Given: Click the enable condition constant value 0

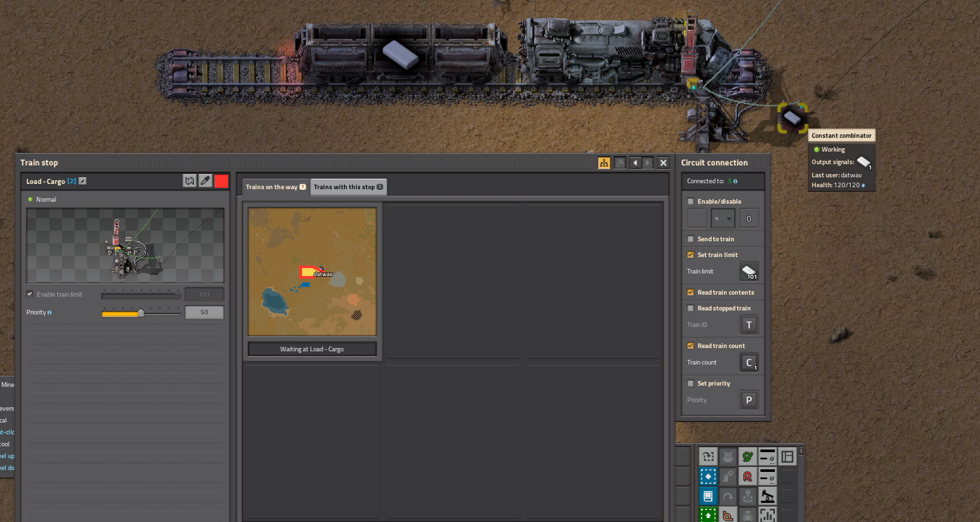Looking at the screenshot, I should (749, 218).
